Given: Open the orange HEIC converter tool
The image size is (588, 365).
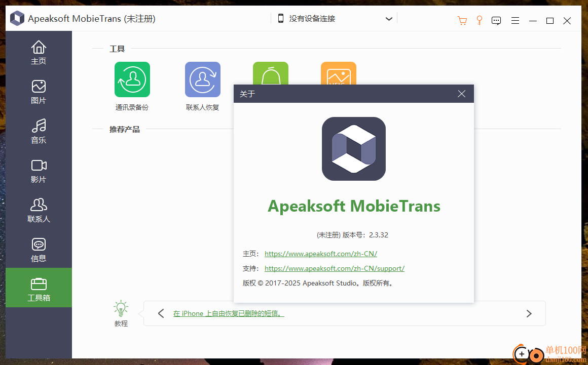Looking at the screenshot, I should click(x=338, y=73).
